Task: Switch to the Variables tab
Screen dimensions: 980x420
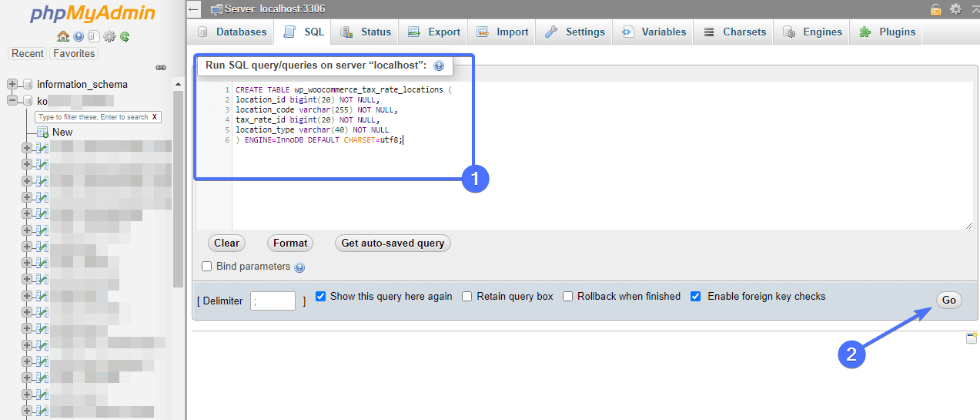Action: tap(654, 32)
